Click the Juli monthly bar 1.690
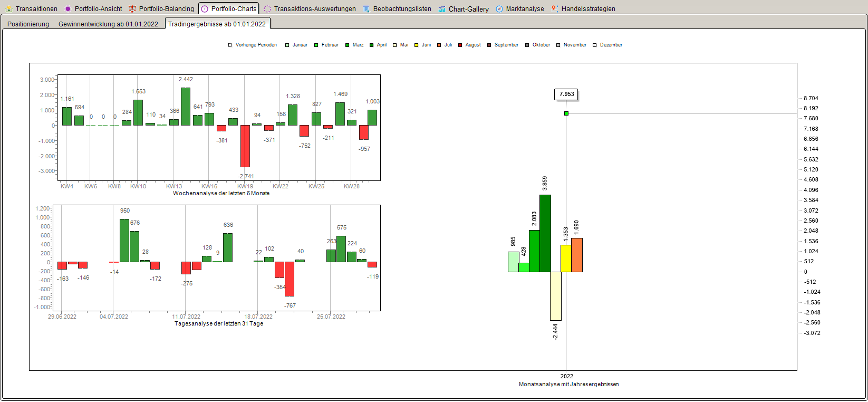This screenshot has width=868, height=402. [x=577, y=255]
